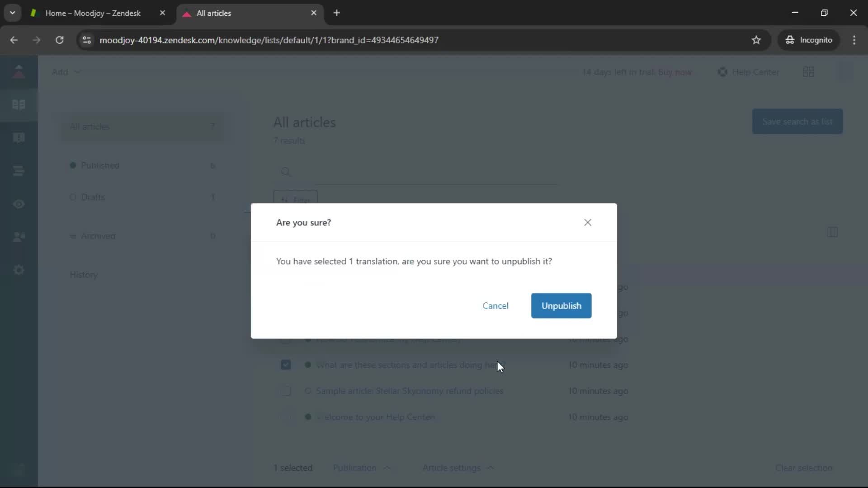Open a new browser tab
The image size is (868, 488).
coord(336,13)
